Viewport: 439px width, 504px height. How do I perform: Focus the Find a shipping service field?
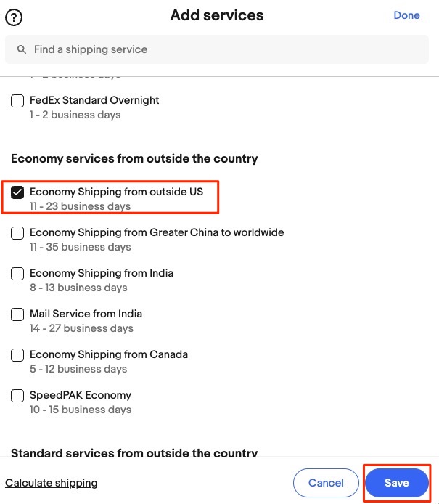coord(218,50)
